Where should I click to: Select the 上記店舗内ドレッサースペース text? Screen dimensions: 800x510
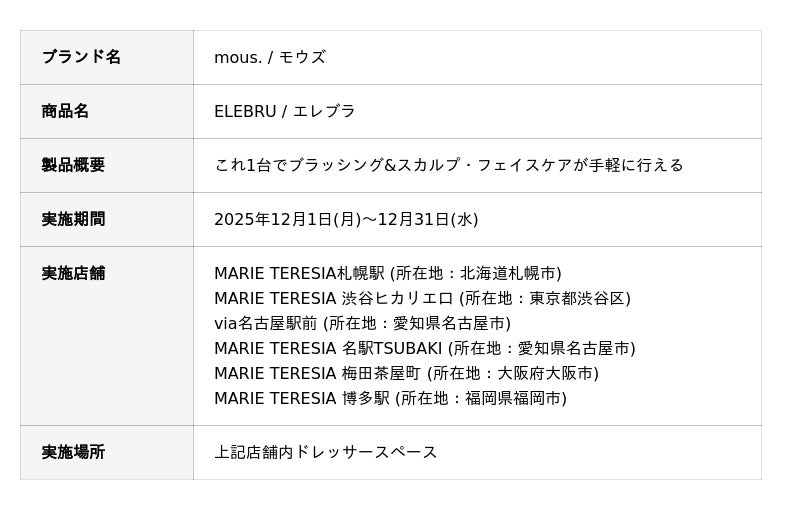pyautogui.click(x=326, y=452)
